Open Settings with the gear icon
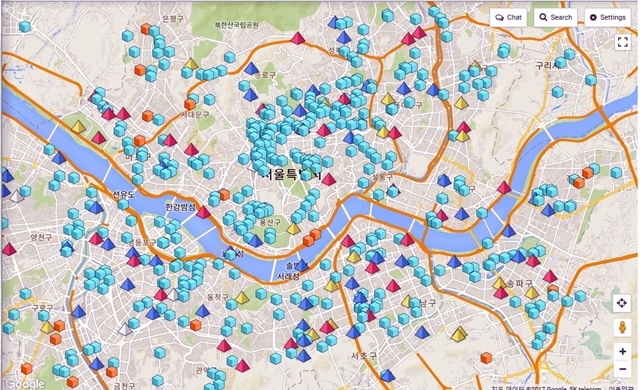Image resolution: width=640 pixels, height=390 pixels. pyautogui.click(x=607, y=18)
